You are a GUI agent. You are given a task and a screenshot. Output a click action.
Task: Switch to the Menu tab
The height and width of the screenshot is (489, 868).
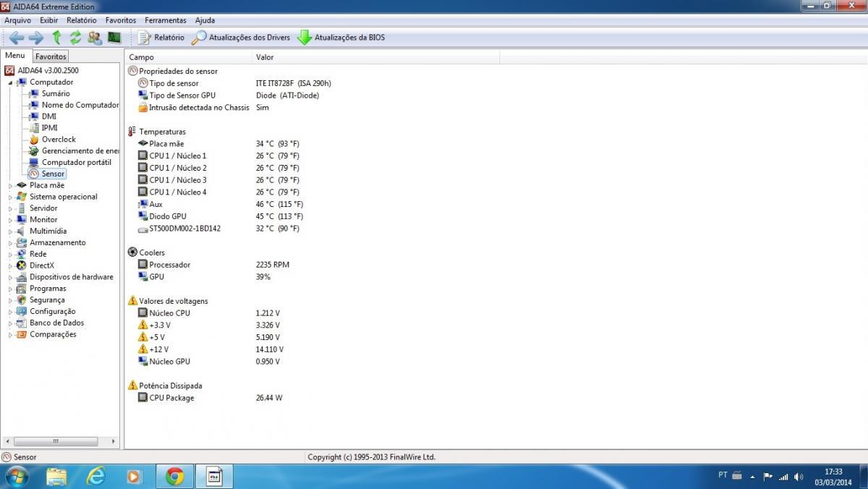[15, 56]
